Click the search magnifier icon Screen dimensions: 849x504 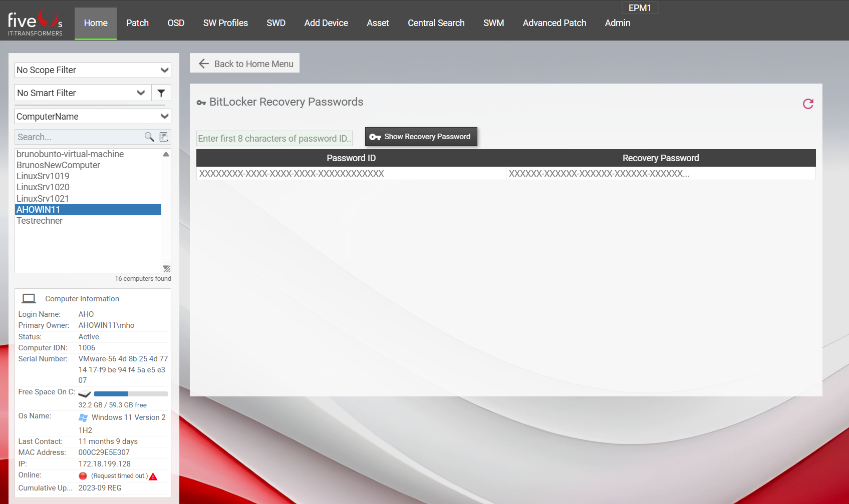point(149,137)
